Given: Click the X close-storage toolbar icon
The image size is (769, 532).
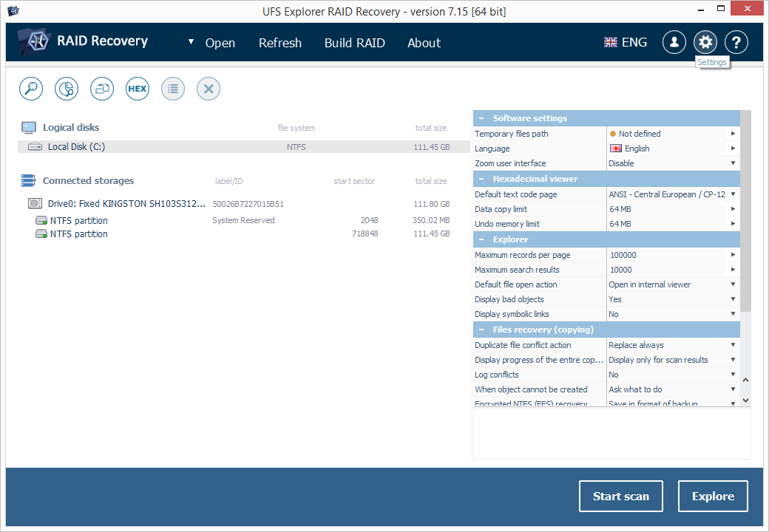Looking at the screenshot, I should pyautogui.click(x=209, y=89).
